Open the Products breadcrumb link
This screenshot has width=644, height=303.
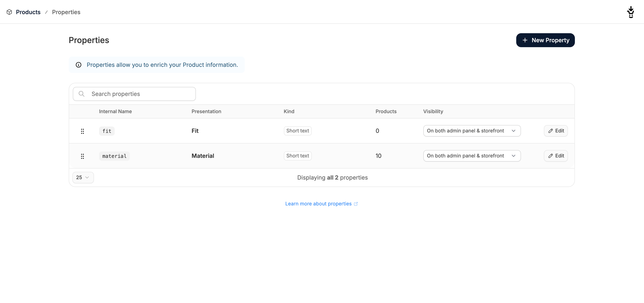tap(28, 12)
